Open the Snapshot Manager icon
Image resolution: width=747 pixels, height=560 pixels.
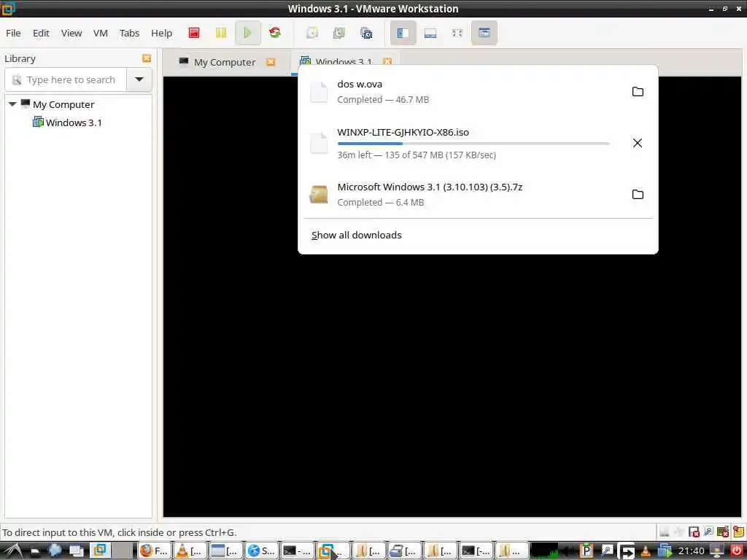point(366,33)
